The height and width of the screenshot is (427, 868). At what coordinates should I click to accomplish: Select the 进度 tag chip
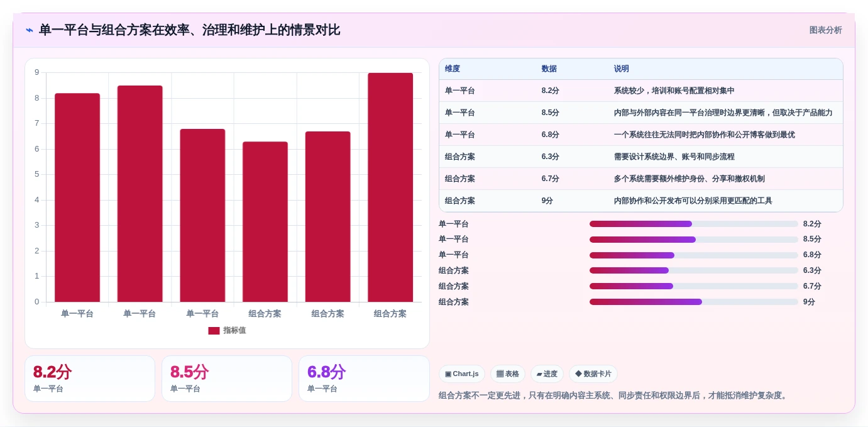point(547,374)
